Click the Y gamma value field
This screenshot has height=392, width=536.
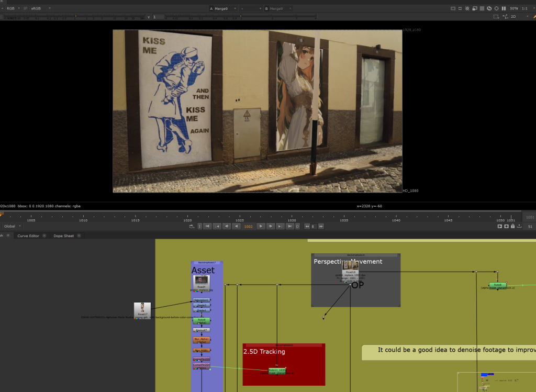point(158,17)
